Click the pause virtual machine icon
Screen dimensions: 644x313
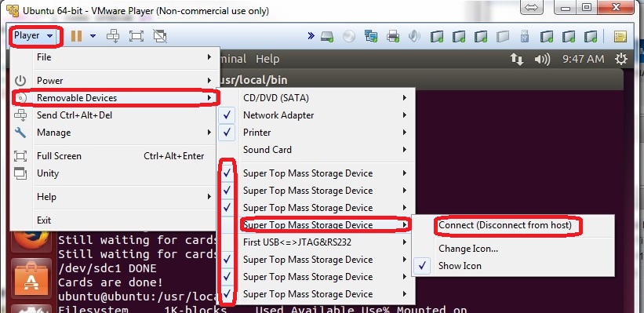pyautogui.click(x=76, y=36)
